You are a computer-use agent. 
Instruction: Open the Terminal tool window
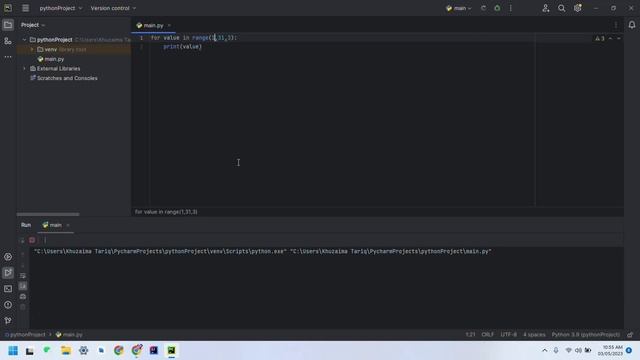coord(8,289)
